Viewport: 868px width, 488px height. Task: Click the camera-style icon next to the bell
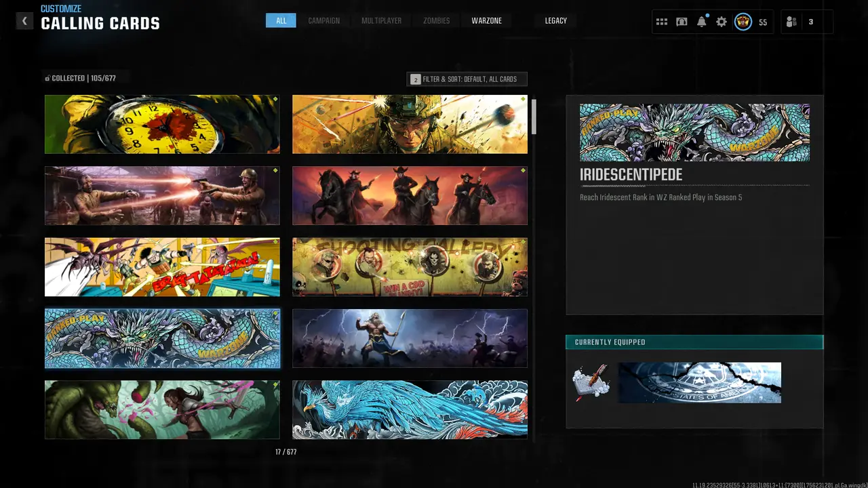[682, 22]
